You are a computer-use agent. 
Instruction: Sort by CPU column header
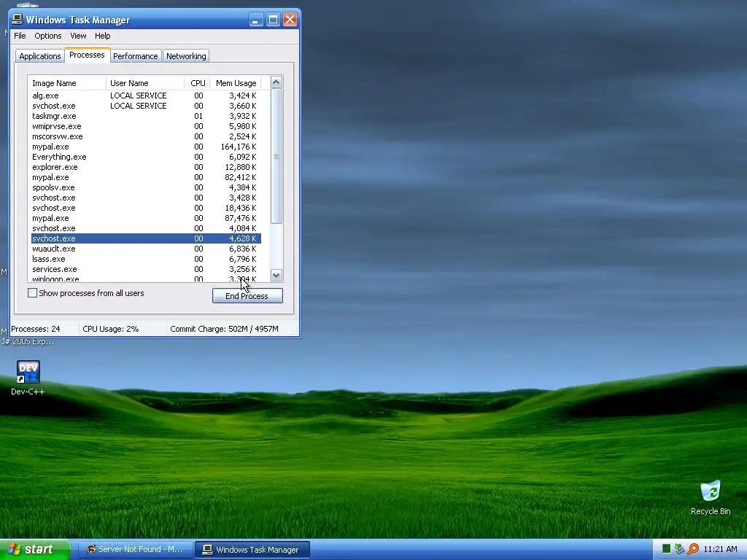197,83
